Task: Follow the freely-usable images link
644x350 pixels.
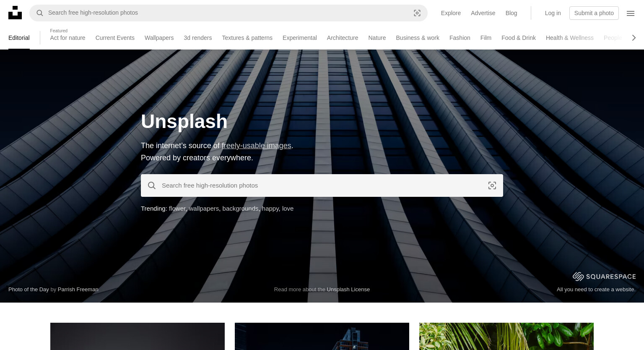Action: 256,146
